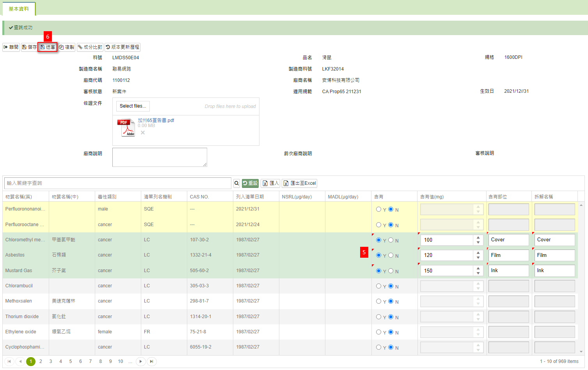Click the 匯出至Excel export button
Viewport: 588px width, 370px height.
pyautogui.click(x=299, y=183)
